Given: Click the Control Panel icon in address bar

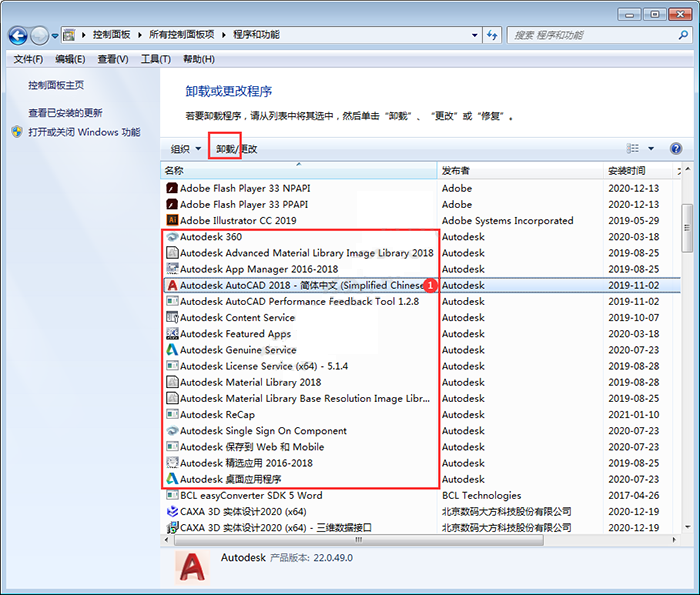Looking at the screenshot, I should point(69,35).
